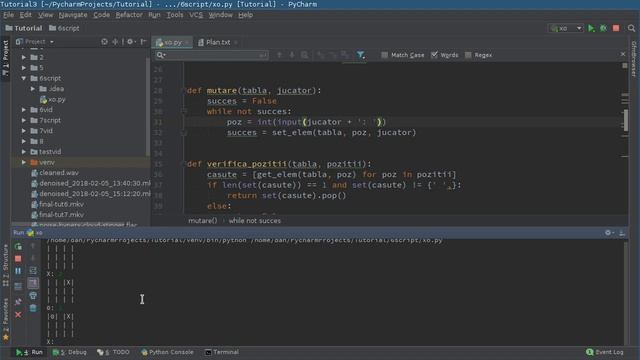Click mutare() breadcrumb in editor

(202, 220)
